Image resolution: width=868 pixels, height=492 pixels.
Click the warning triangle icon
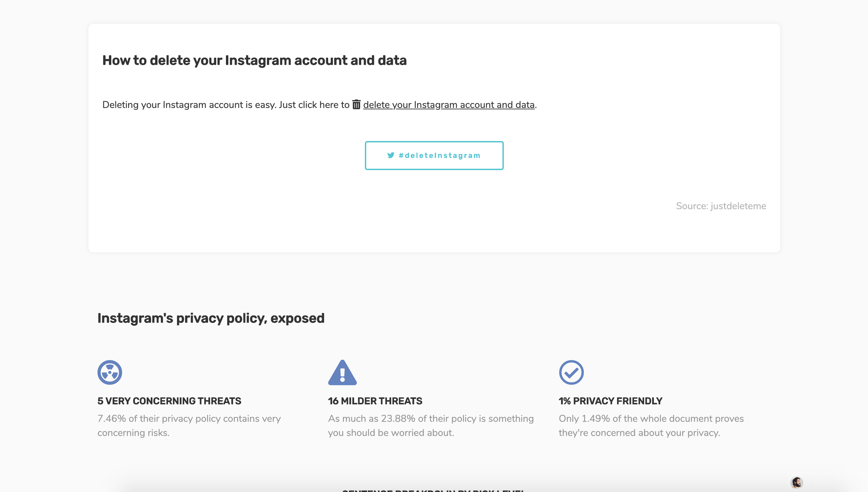pos(342,373)
